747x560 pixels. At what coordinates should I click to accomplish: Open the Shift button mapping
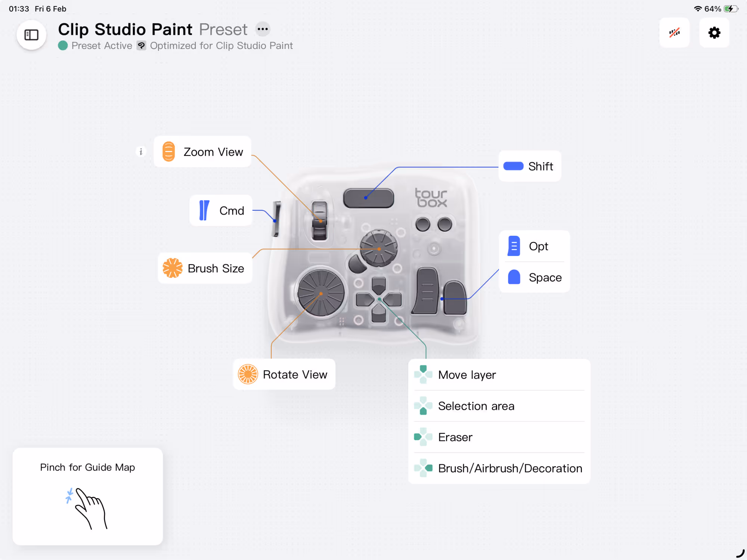pos(530,166)
